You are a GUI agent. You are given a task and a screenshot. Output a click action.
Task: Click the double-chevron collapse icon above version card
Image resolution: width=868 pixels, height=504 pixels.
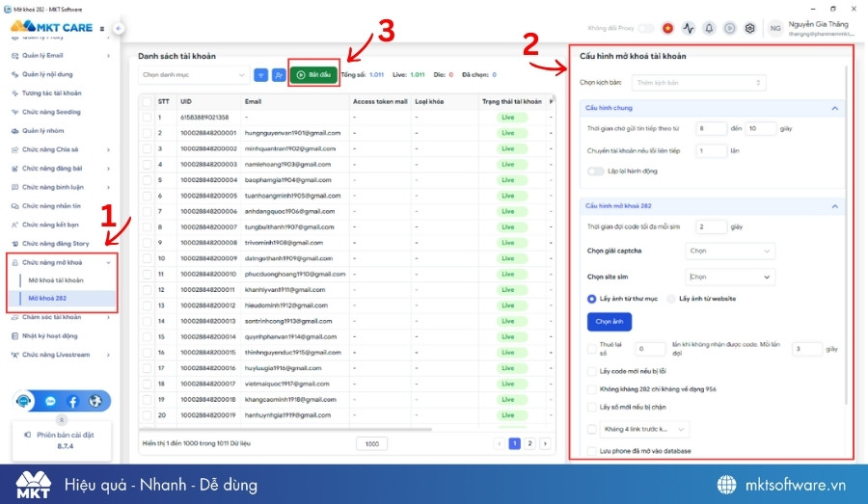62,420
